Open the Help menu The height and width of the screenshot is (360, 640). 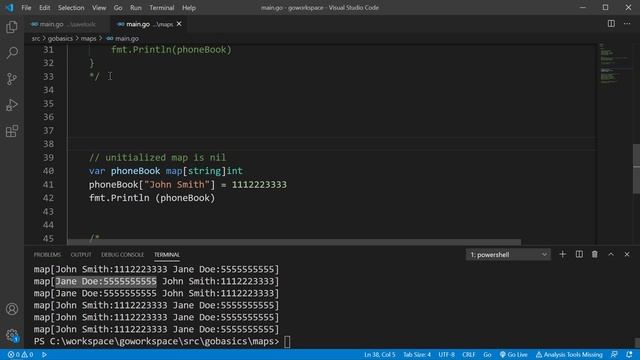pyautogui.click(x=189, y=8)
